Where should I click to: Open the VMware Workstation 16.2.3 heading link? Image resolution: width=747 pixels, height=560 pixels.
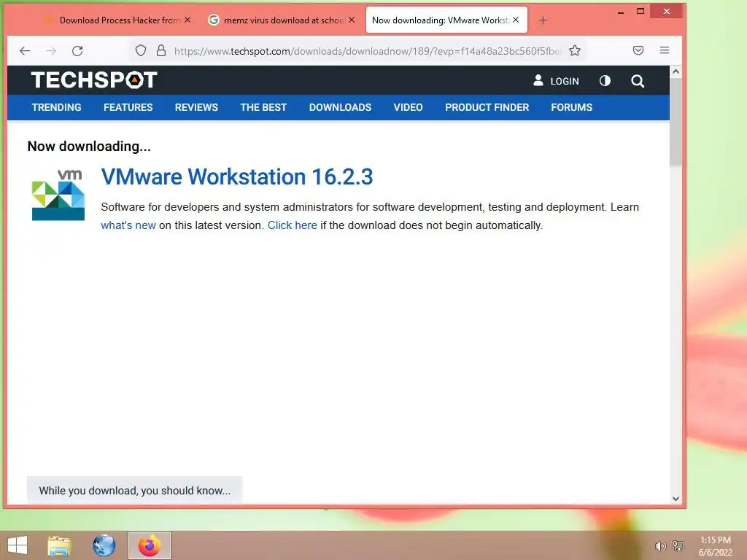237,176
